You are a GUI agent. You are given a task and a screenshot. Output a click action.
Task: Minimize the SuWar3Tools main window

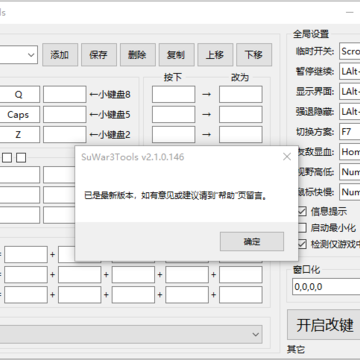(349, 13)
